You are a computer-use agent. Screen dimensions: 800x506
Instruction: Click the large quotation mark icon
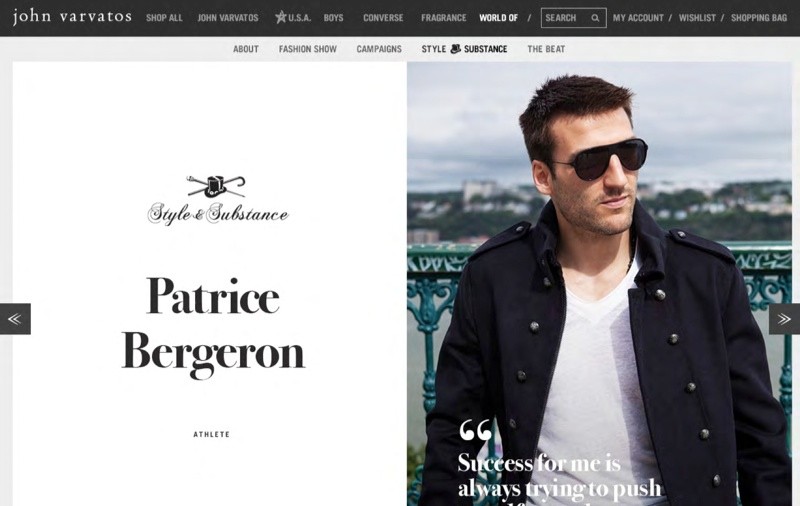(476, 430)
